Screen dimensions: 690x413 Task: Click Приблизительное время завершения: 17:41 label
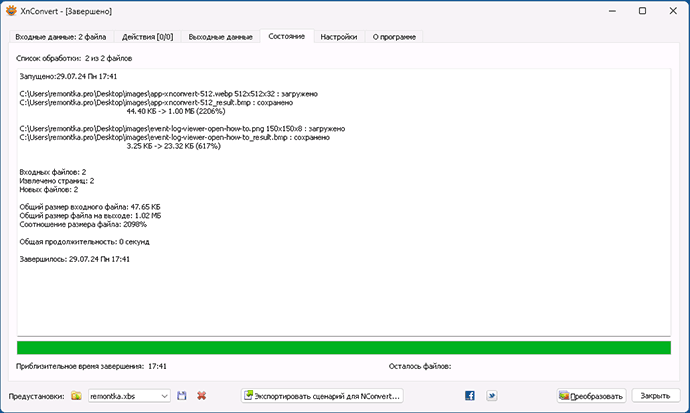pos(91,366)
